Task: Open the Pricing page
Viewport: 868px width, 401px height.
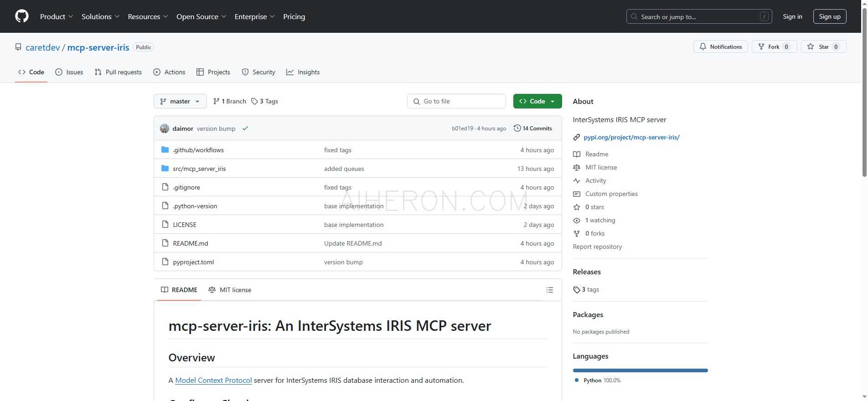Action: 294,16
